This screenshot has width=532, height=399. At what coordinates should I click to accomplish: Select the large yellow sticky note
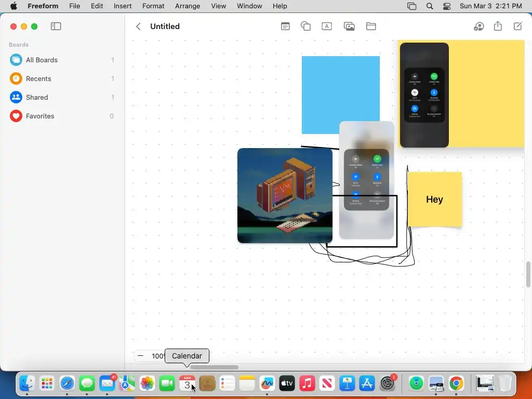[x=487, y=94]
